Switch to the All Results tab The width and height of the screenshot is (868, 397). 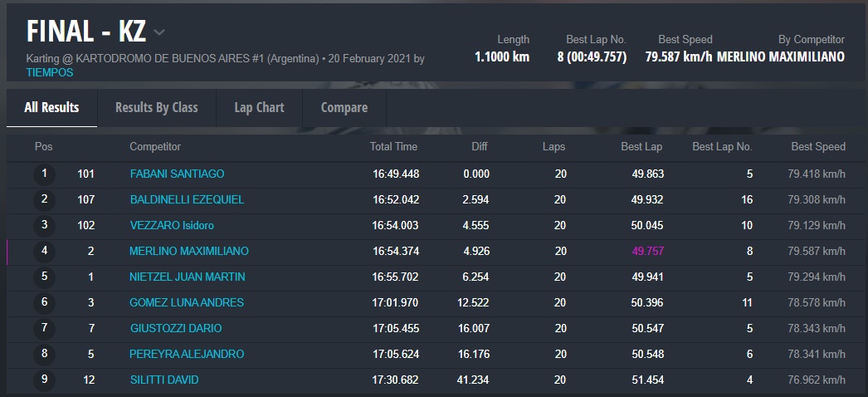tap(51, 107)
